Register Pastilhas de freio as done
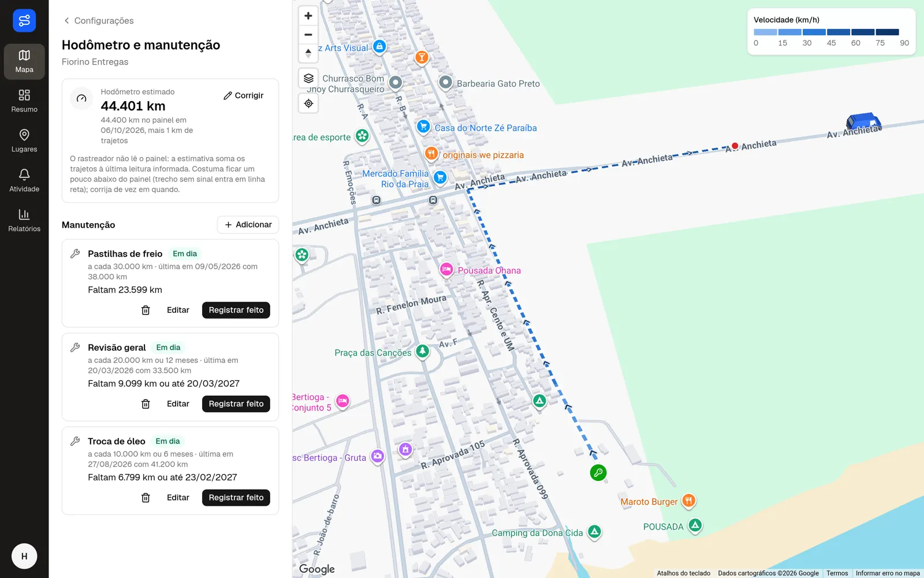The image size is (924, 578). click(x=236, y=310)
